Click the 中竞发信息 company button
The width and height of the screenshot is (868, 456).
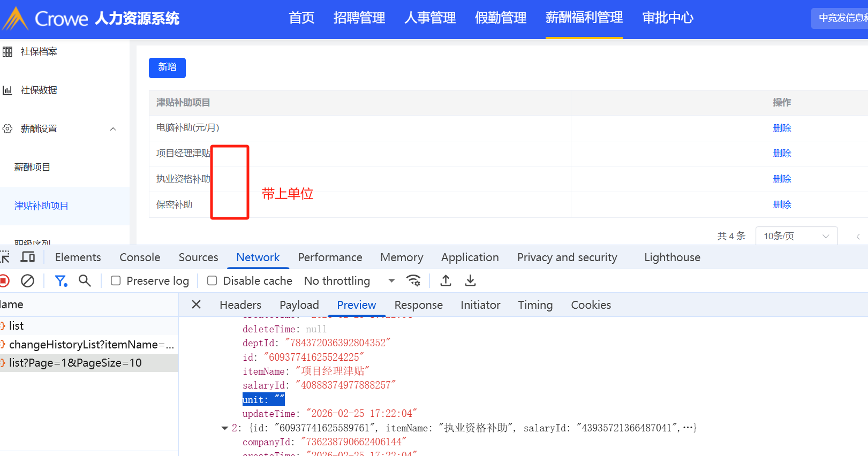click(840, 18)
